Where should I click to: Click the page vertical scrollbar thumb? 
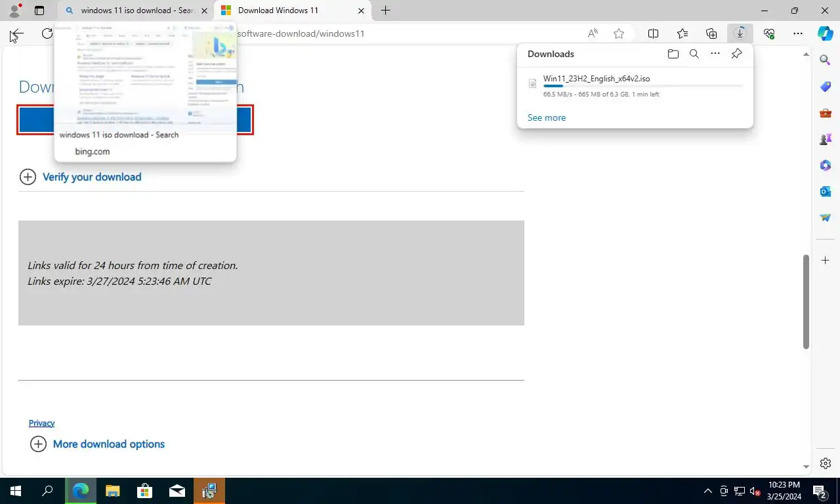807,301
